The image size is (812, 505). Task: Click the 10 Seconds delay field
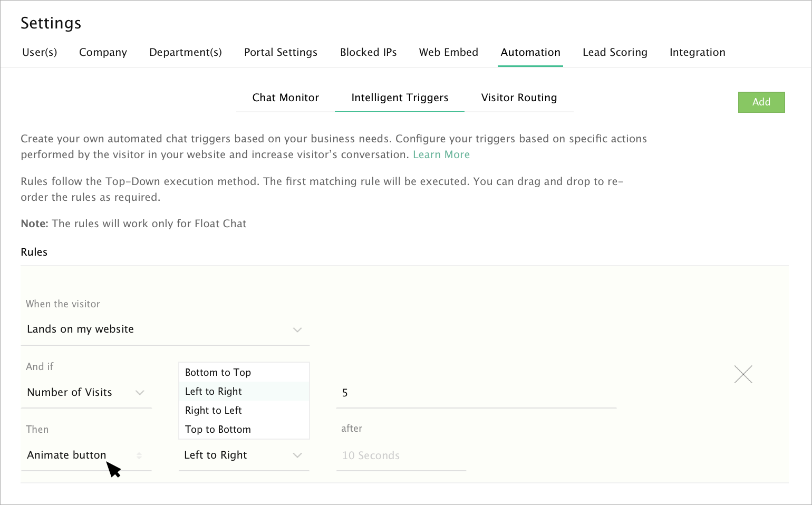[401, 456]
